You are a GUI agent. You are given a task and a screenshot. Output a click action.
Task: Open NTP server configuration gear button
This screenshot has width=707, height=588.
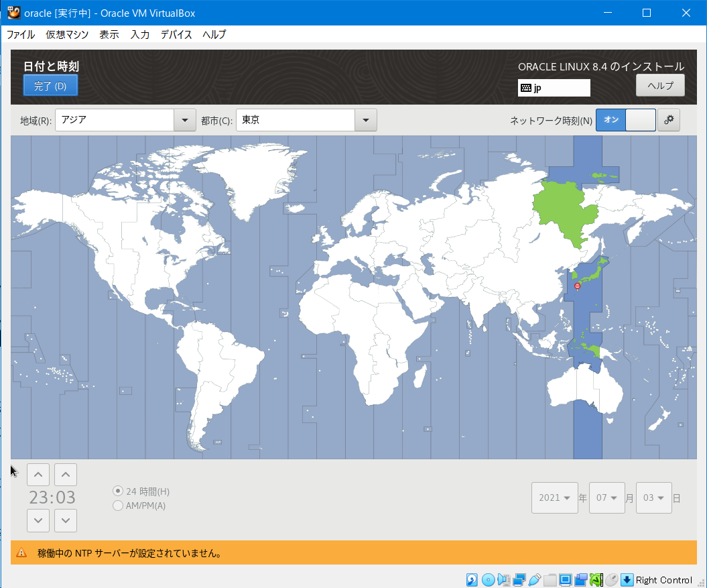(x=669, y=120)
